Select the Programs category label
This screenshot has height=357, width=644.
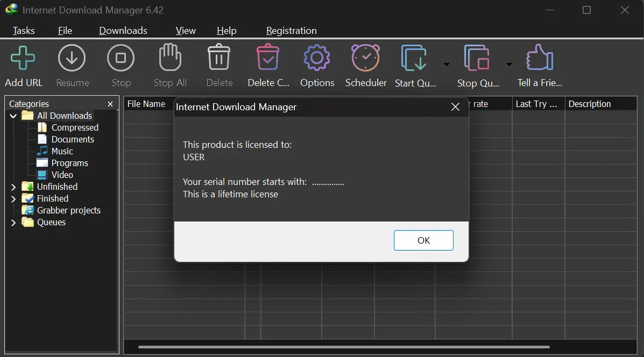point(70,163)
